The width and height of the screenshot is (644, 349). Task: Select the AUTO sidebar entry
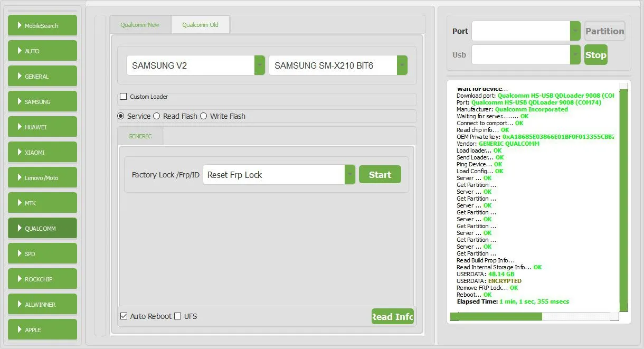(42, 51)
